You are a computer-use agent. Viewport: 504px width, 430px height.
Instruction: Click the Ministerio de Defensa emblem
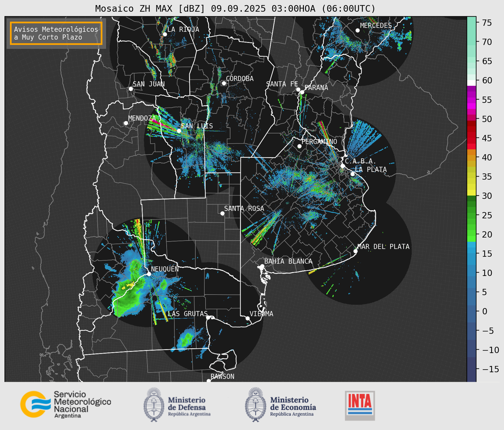coord(154,405)
